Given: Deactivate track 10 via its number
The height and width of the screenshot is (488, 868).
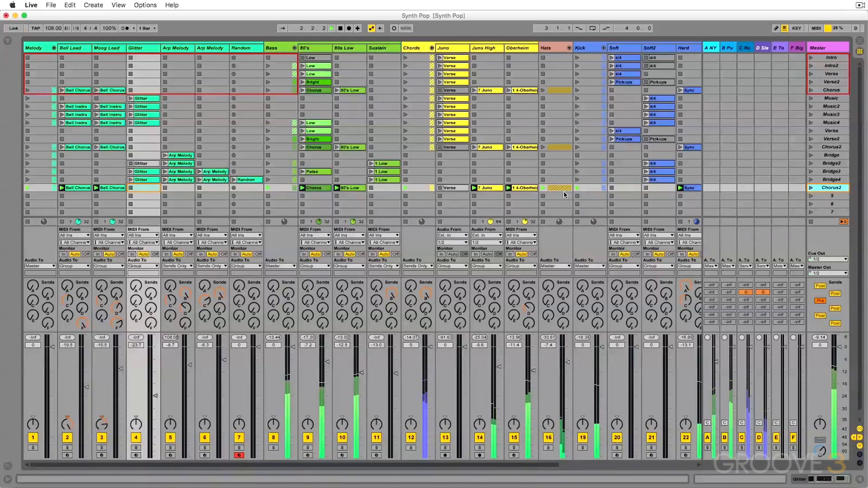Looking at the screenshot, I should point(342,437).
